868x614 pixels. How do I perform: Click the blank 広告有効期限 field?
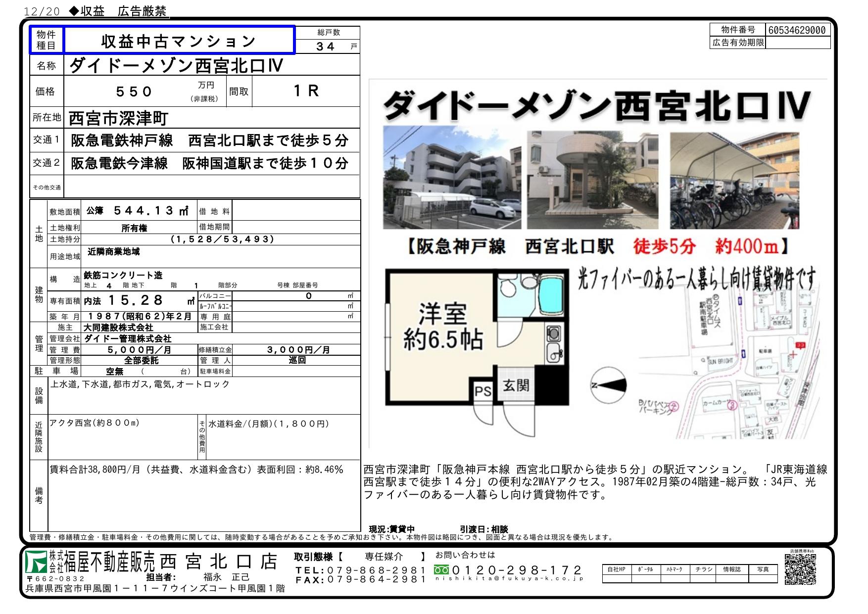[x=797, y=43]
